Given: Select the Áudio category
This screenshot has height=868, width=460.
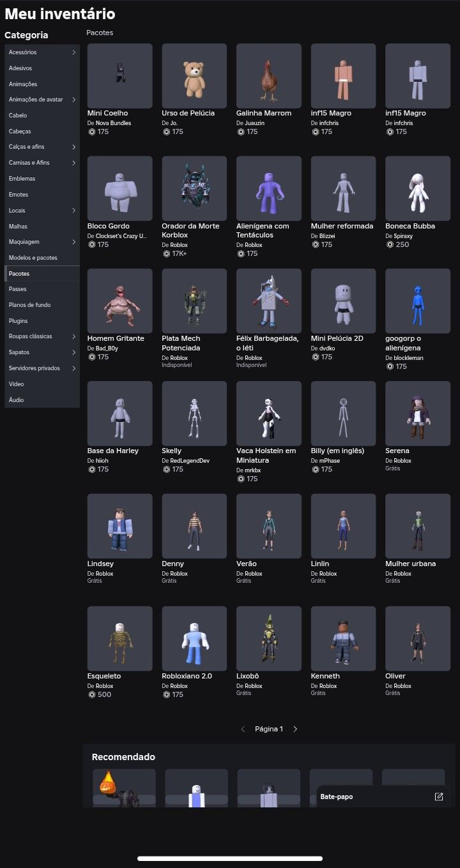Looking at the screenshot, I should (x=42, y=400).
